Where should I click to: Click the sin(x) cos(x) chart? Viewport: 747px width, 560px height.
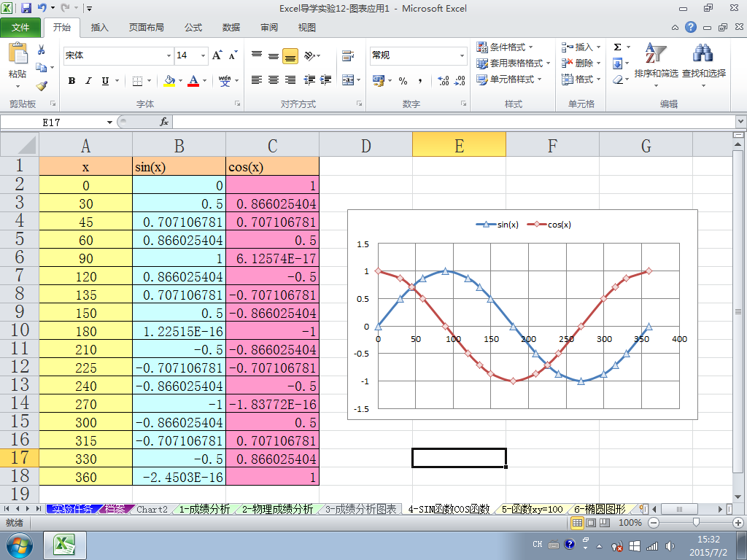(522, 314)
